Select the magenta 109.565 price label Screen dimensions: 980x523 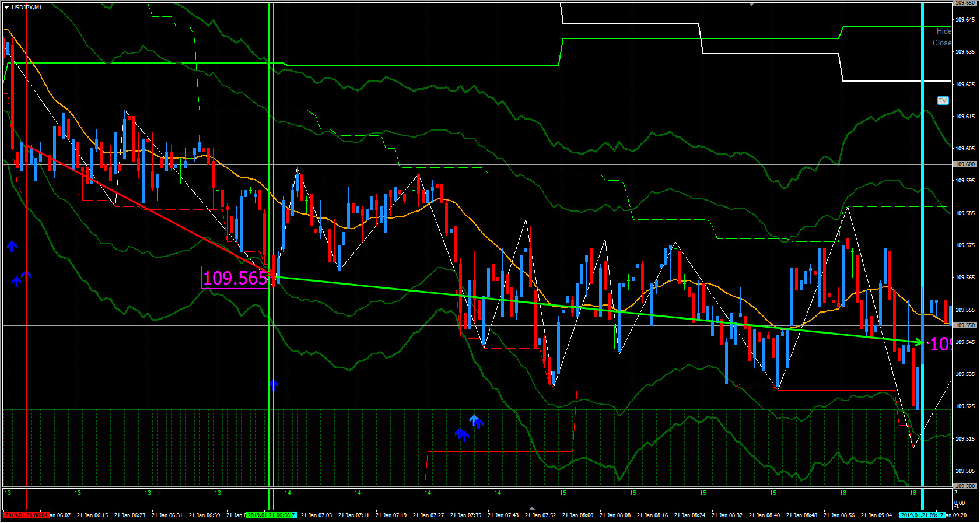(x=235, y=278)
